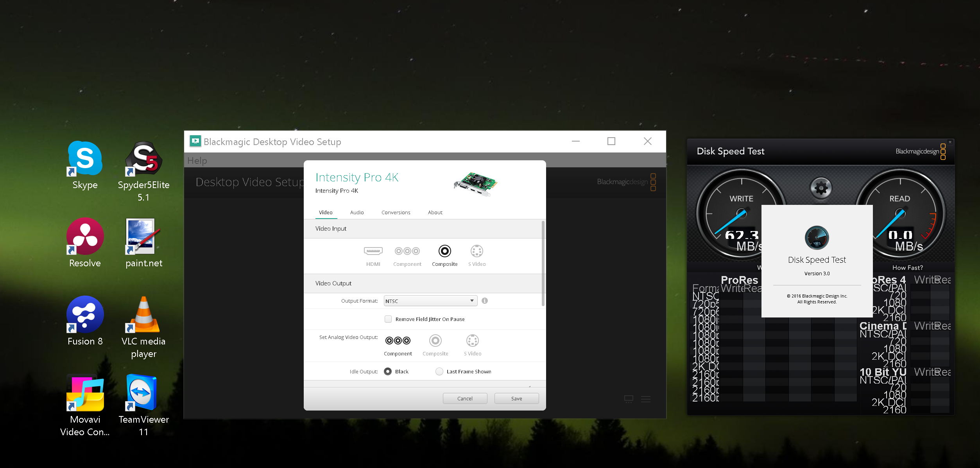Click the READ speed gauge
980x468 pixels.
(900, 213)
